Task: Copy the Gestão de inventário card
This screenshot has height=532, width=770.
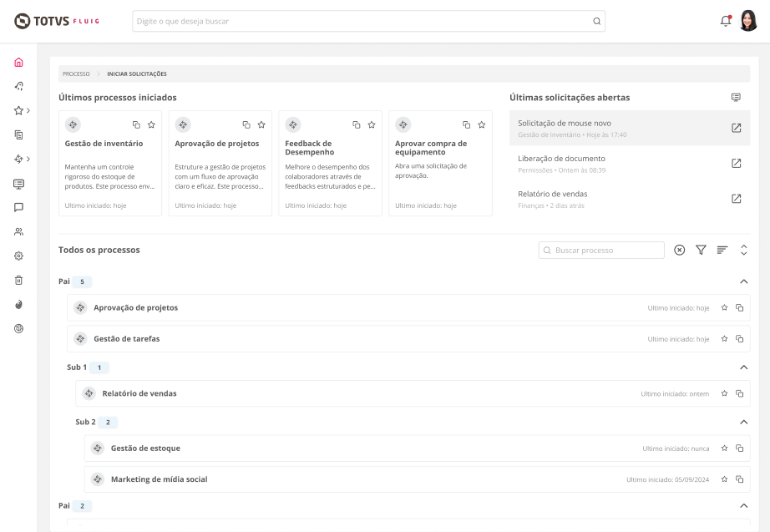Action: [136, 124]
